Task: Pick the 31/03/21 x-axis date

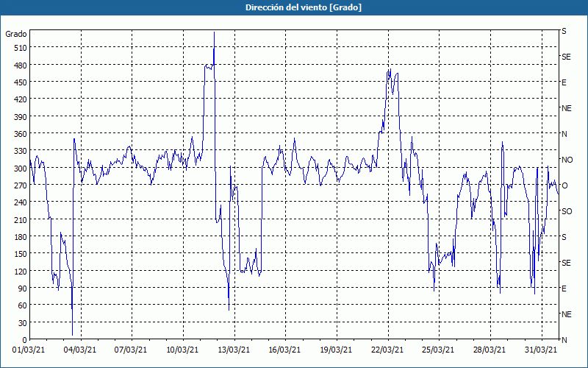Action: coord(541,350)
